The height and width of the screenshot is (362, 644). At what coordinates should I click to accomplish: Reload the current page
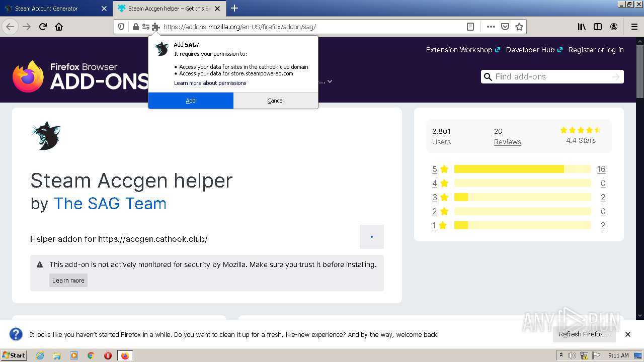[x=43, y=27]
